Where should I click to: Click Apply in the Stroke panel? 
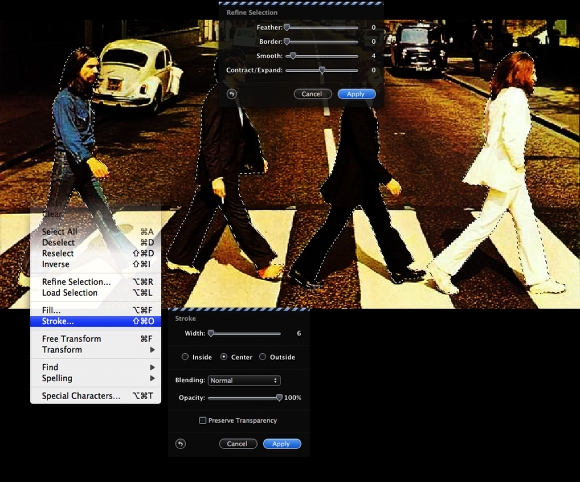[282, 444]
